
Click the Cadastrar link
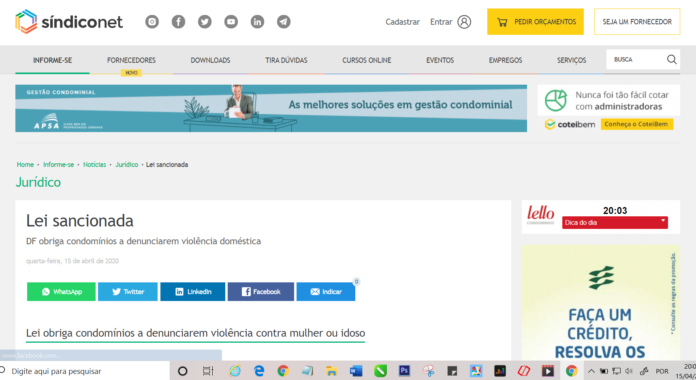[402, 22]
